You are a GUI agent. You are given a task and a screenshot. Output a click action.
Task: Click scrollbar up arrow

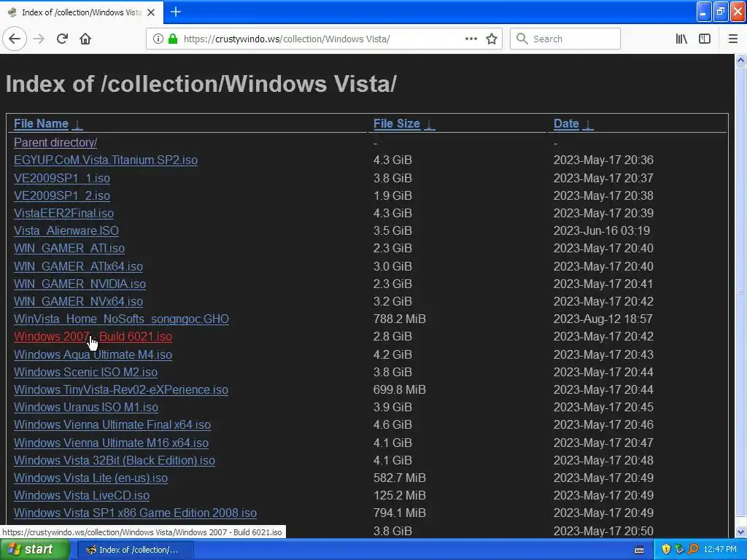740,60
